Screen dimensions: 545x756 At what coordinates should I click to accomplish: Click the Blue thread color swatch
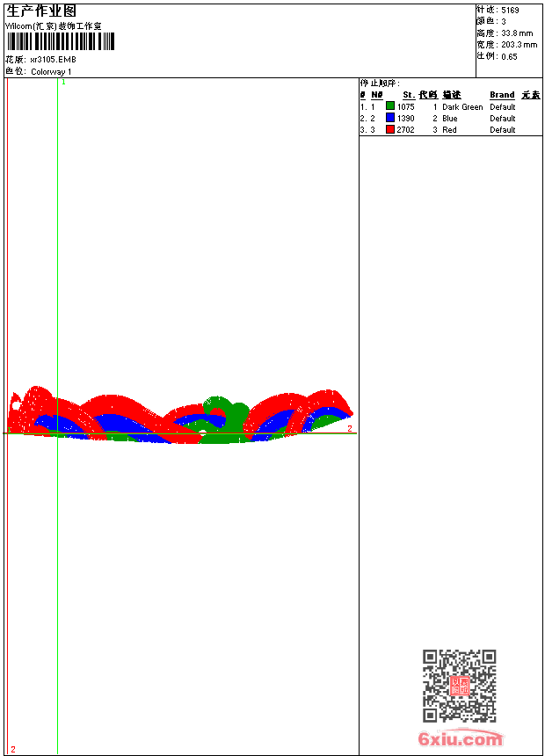coord(390,118)
